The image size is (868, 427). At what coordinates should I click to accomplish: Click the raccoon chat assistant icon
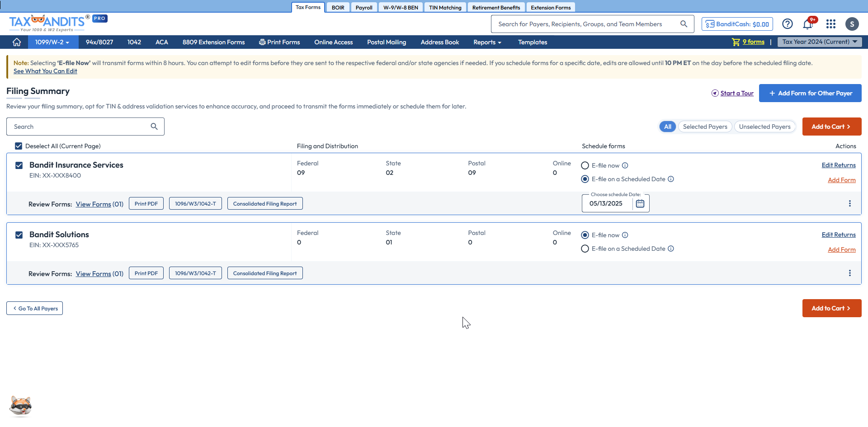21,406
